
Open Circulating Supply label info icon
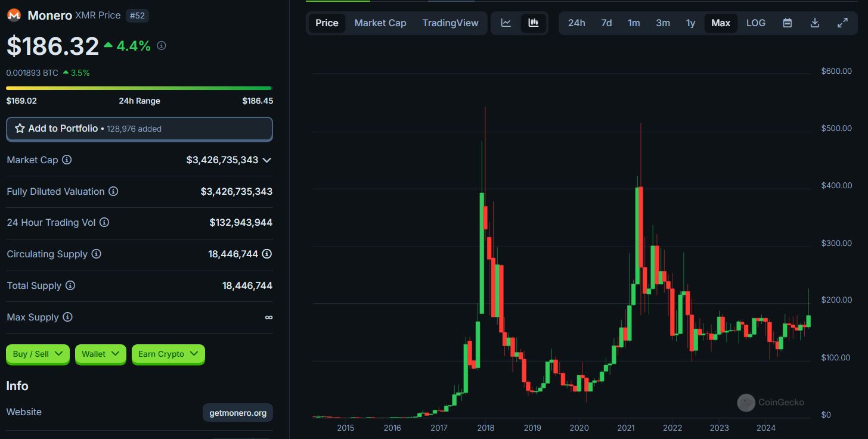[96, 254]
